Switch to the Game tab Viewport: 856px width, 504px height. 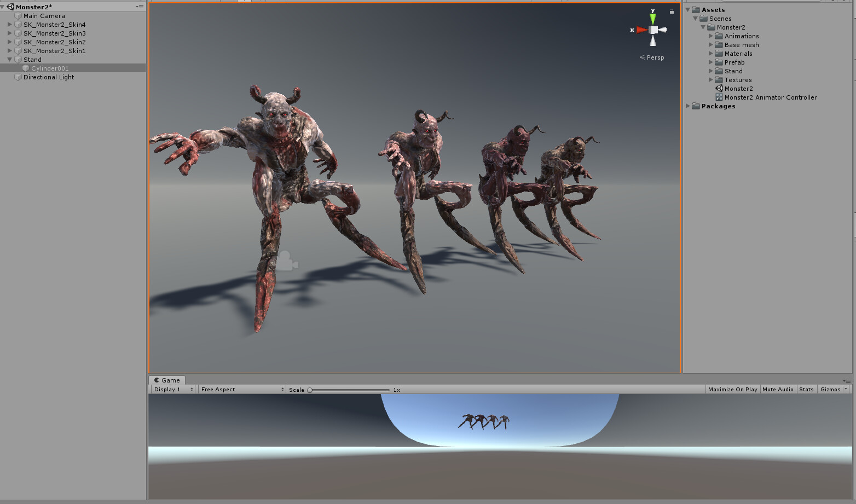coord(167,380)
